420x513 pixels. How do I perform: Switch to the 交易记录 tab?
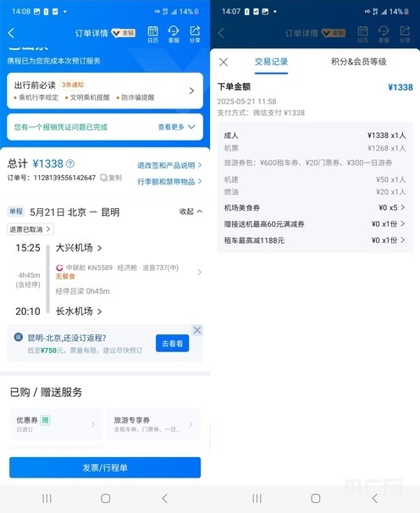[271, 62]
